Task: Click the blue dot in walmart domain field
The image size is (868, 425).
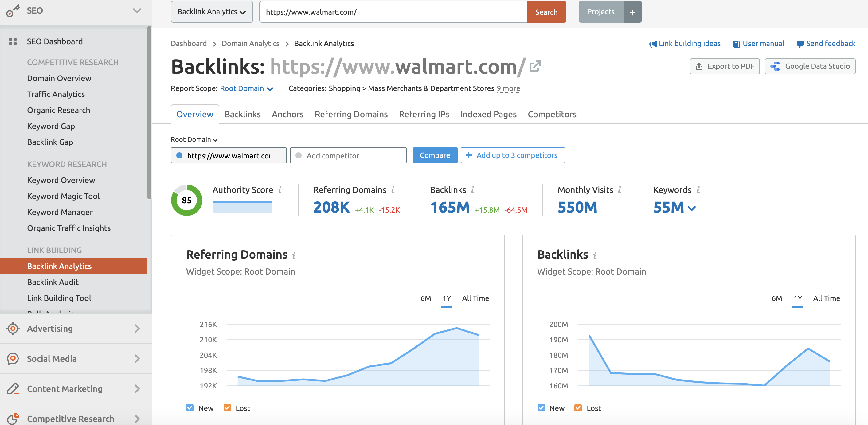Action: [x=180, y=155]
